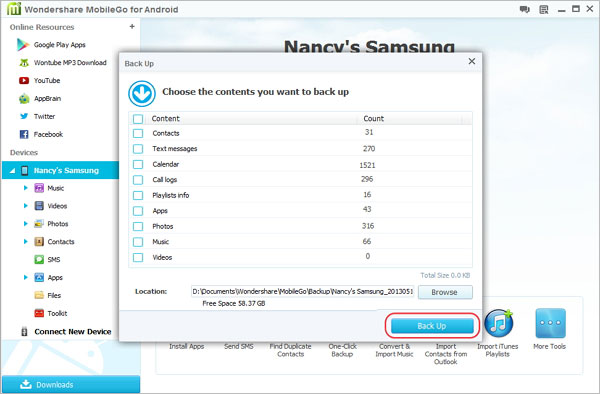Click the Back Up button
The image size is (600, 394).
click(x=432, y=326)
